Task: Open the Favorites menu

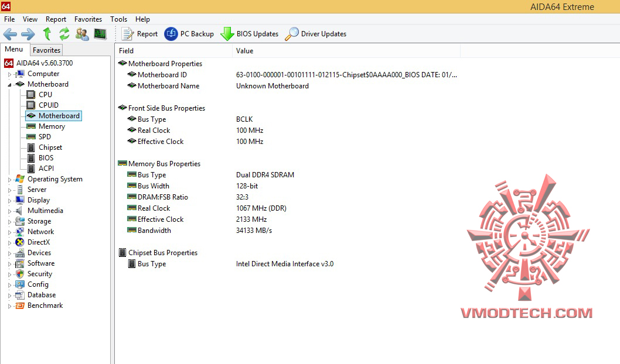Action: [x=88, y=19]
